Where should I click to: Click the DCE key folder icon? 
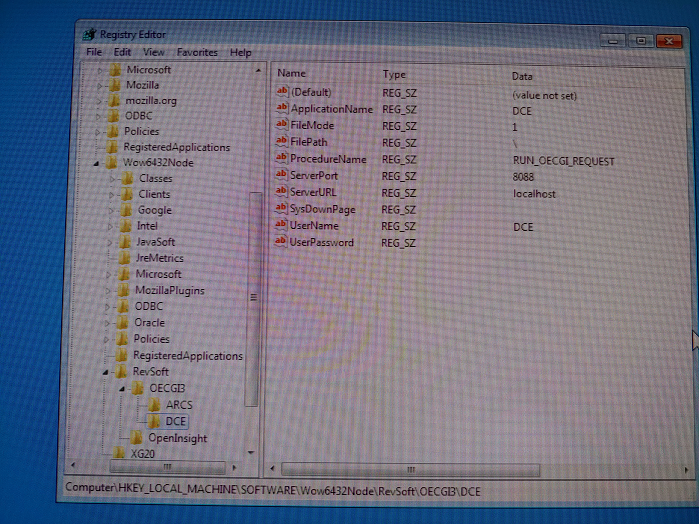pyautogui.click(x=154, y=421)
